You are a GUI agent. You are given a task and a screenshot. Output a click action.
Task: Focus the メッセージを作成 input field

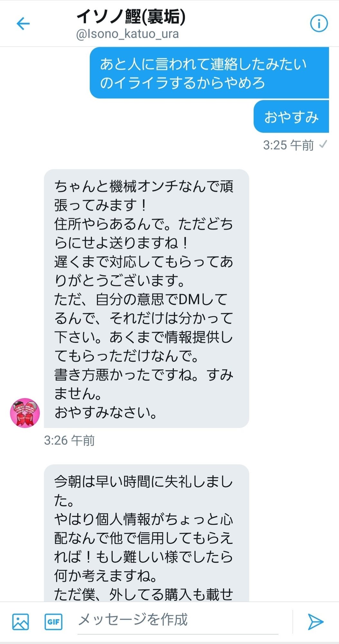(178, 620)
